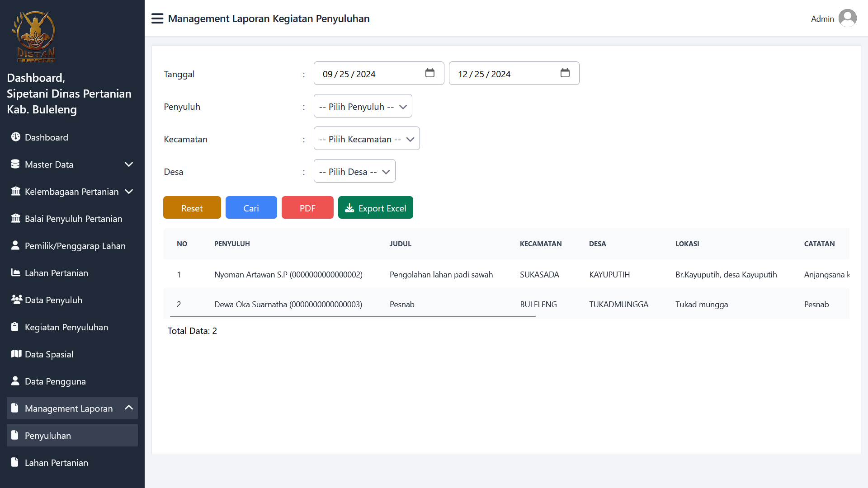Screen dimensions: 868x488
Task: Open calendar picker for start date
Action: click(429, 73)
